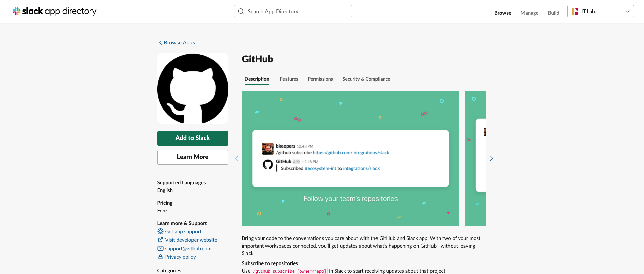Switch to the Permissions tab
This screenshot has width=644, height=274.
pyautogui.click(x=320, y=79)
